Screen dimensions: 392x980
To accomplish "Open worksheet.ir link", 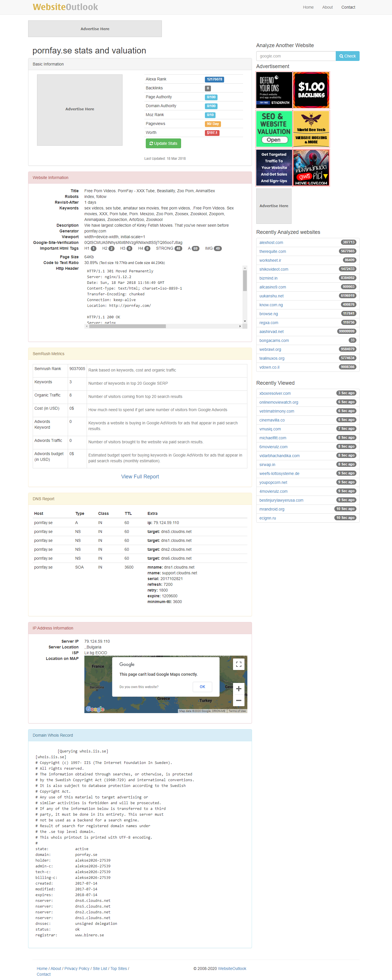I will (x=270, y=261).
